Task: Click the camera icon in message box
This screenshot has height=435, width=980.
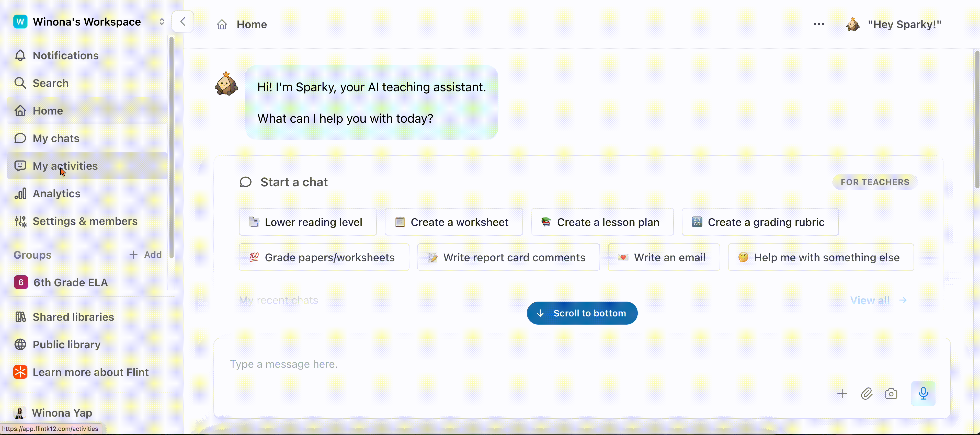Action: 891,394
